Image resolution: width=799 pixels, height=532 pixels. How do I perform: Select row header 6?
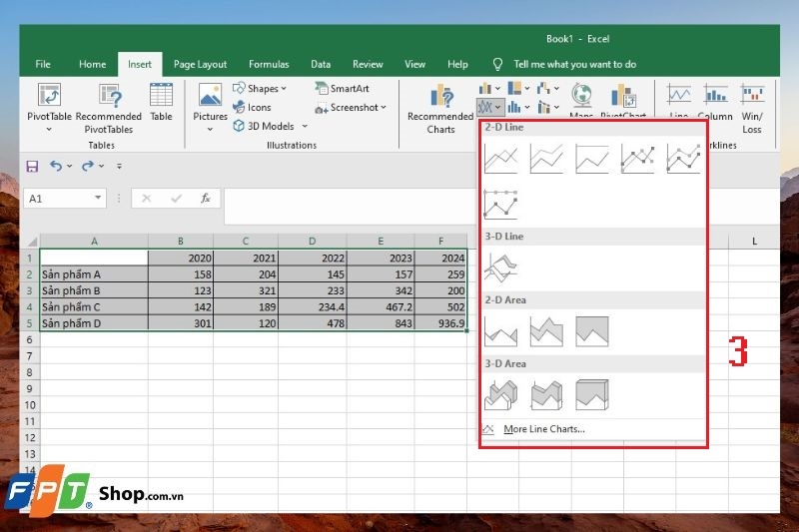[x=29, y=339]
